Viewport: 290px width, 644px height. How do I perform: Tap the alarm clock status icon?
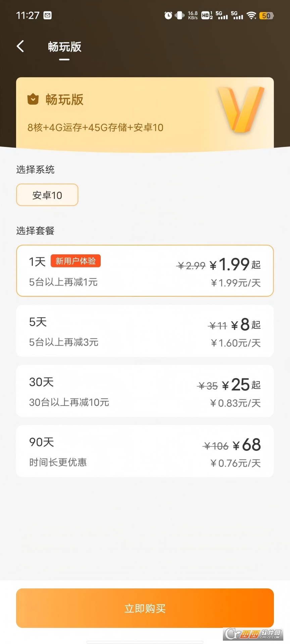coord(168,15)
